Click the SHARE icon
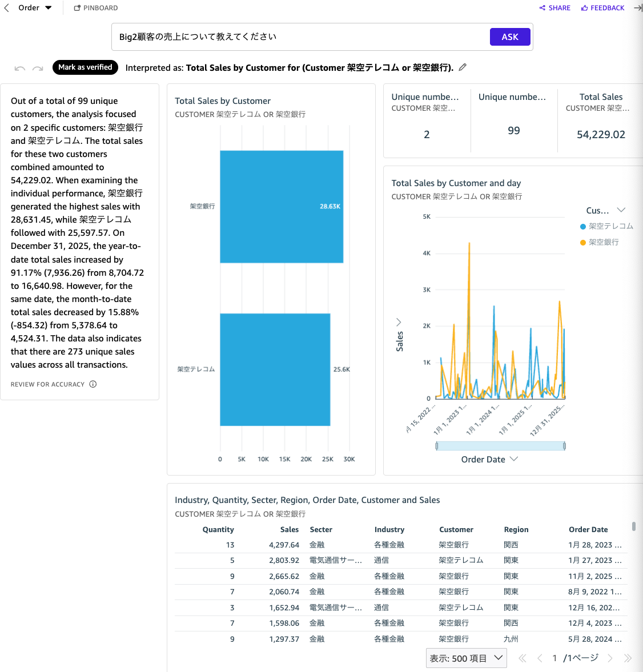 pos(554,7)
